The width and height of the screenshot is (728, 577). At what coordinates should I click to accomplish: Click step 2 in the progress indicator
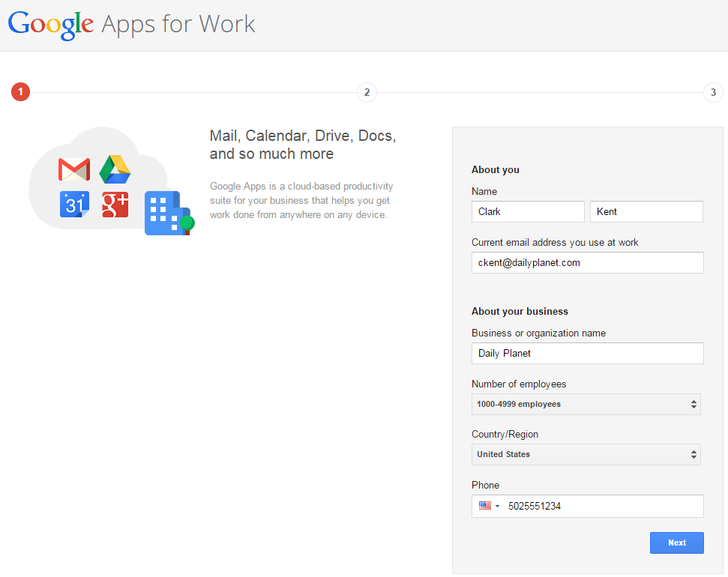click(367, 92)
